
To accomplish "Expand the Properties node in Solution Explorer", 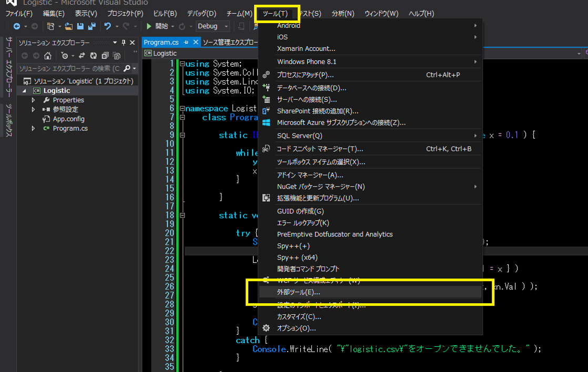I will [33, 100].
